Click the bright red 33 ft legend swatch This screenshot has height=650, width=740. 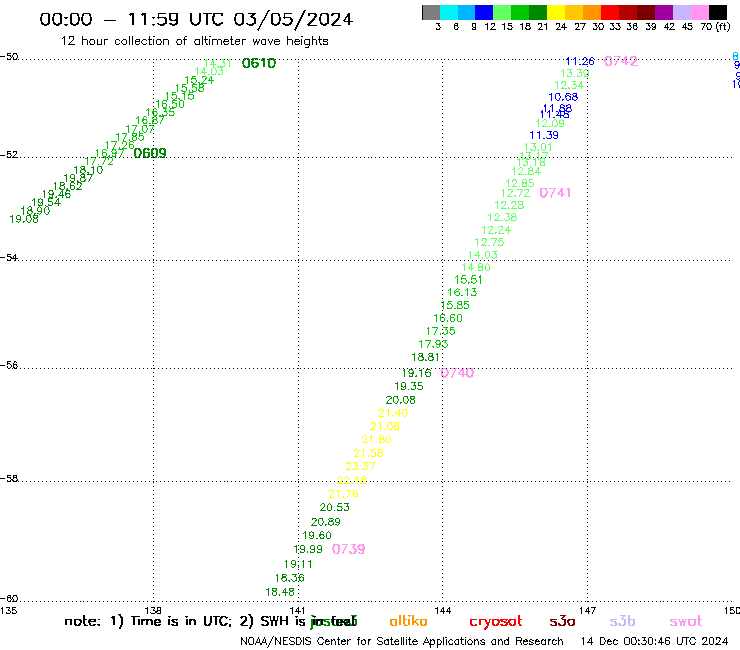tap(610, 12)
